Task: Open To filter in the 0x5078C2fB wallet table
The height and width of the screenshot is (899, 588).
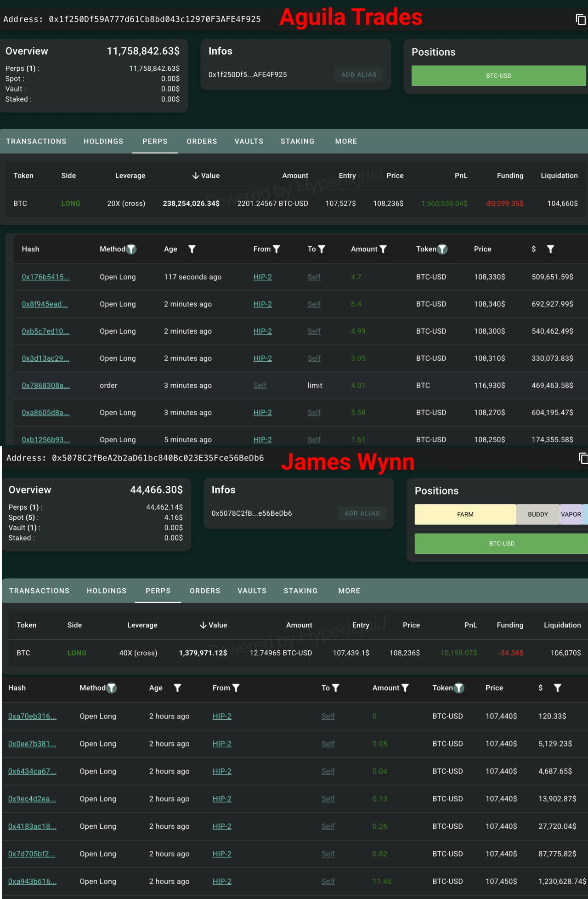Action: (336, 688)
